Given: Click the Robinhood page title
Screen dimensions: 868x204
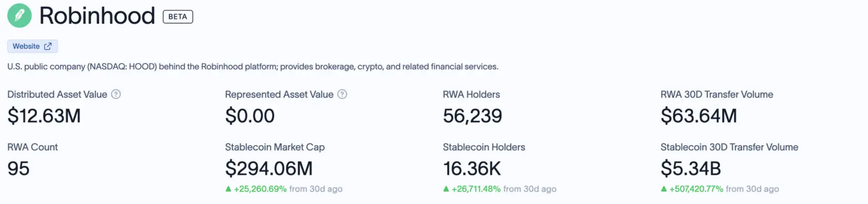Looking at the screenshot, I should [x=97, y=16].
